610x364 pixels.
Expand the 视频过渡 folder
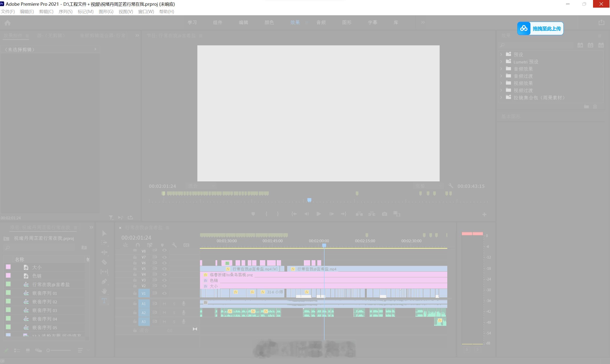coord(501,90)
